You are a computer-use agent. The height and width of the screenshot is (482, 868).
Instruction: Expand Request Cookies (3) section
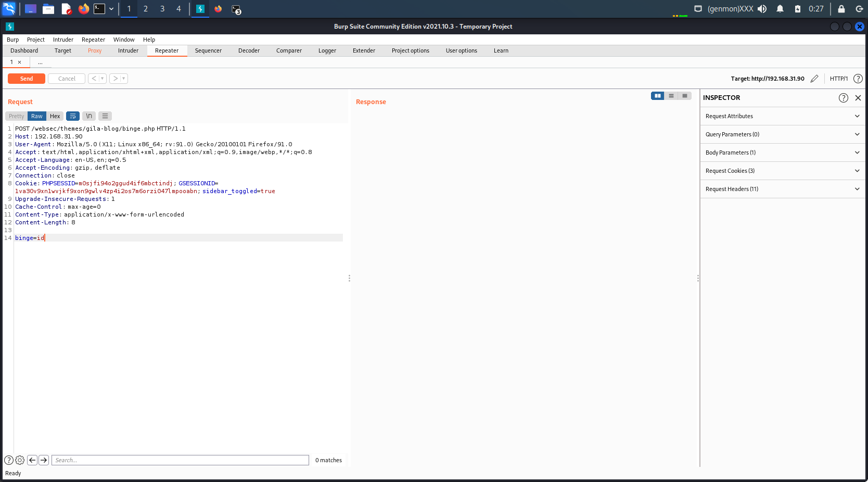click(783, 171)
